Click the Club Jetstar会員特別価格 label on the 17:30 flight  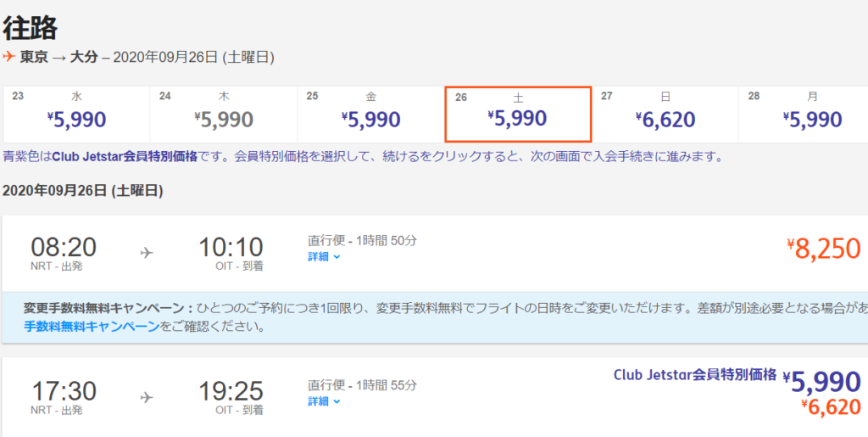694,374
